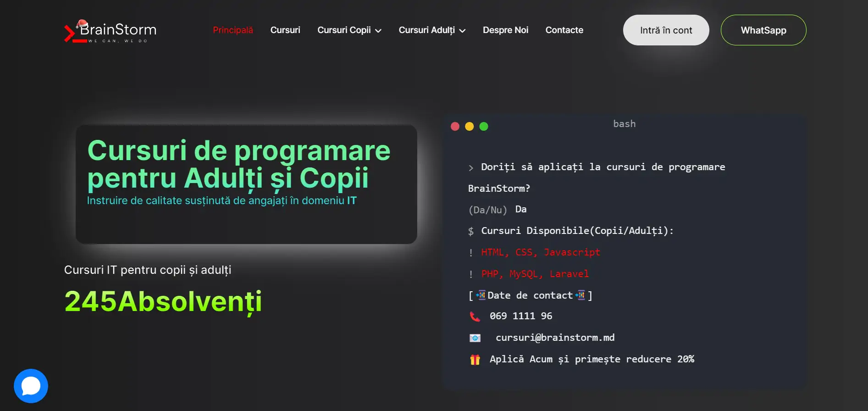Click Aplică Acum și primește reducere 20%

point(592,359)
